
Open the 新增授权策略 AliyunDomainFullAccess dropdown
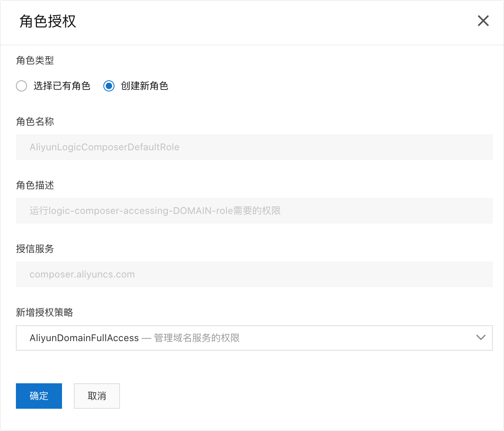click(254, 338)
